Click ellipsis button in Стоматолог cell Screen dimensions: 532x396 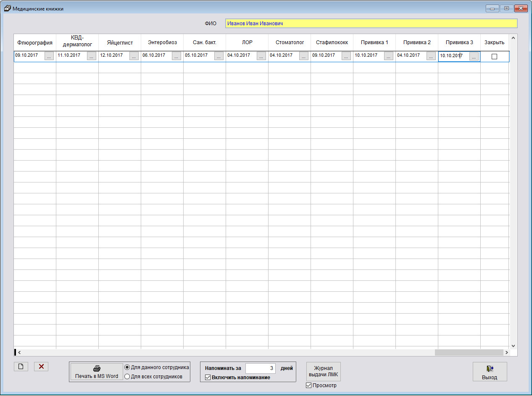click(x=304, y=56)
